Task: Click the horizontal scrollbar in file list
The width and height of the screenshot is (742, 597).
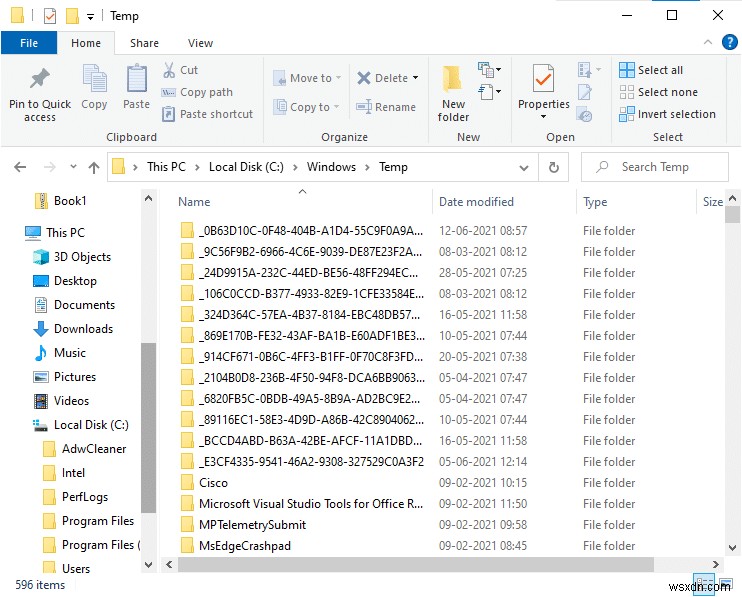Action: click(416, 564)
